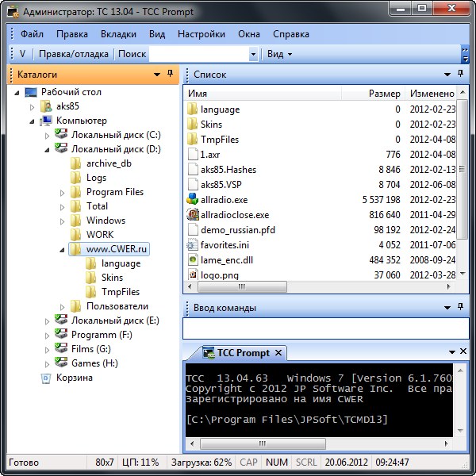Select the Films (G:) drive icon
The width and height of the screenshot is (476, 476).
click(61, 349)
